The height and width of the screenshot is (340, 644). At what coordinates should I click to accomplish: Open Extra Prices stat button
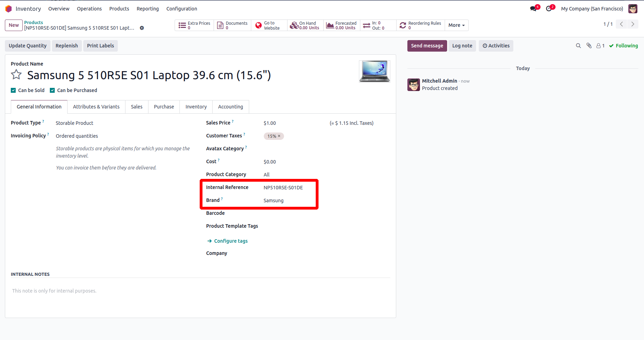tap(194, 25)
